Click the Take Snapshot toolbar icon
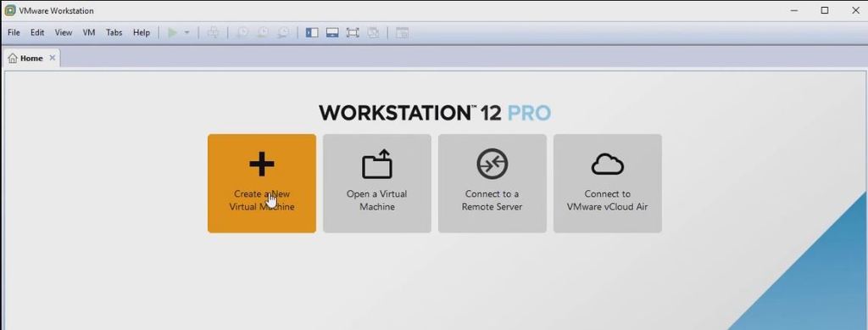Image resolution: width=868 pixels, height=330 pixels. coord(242,33)
